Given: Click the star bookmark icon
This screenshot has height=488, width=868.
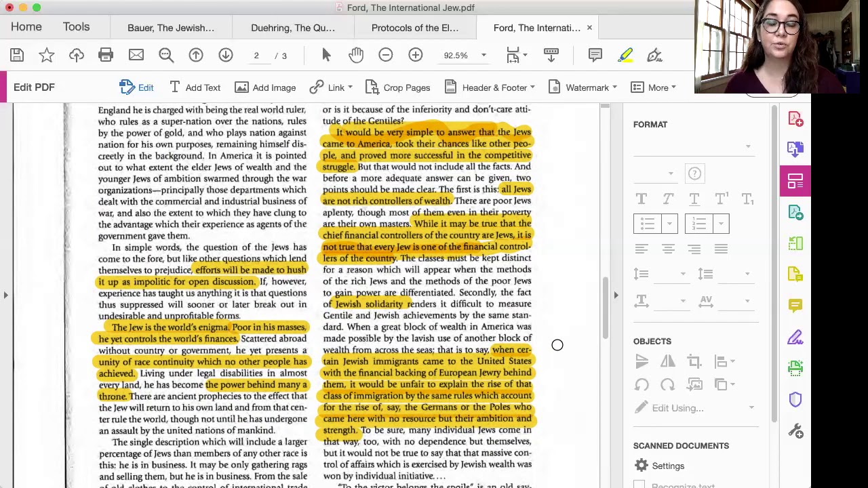Looking at the screenshot, I should pos(47,56).
